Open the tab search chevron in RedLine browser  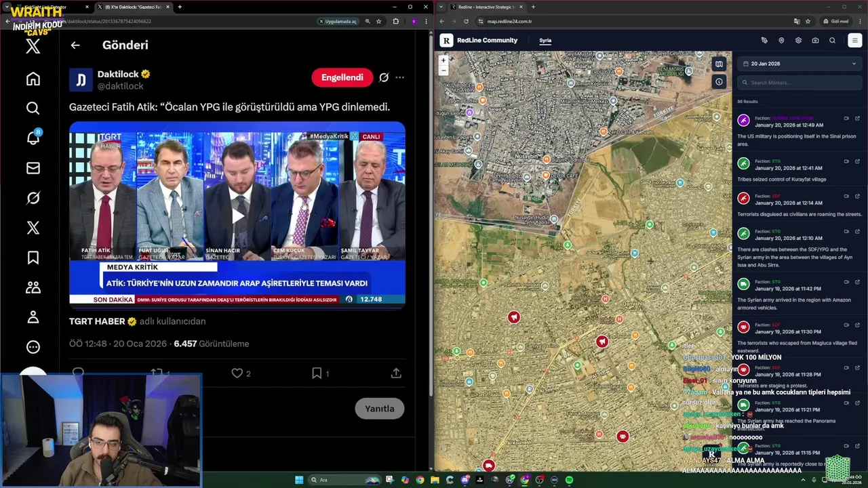click(441, 7)
